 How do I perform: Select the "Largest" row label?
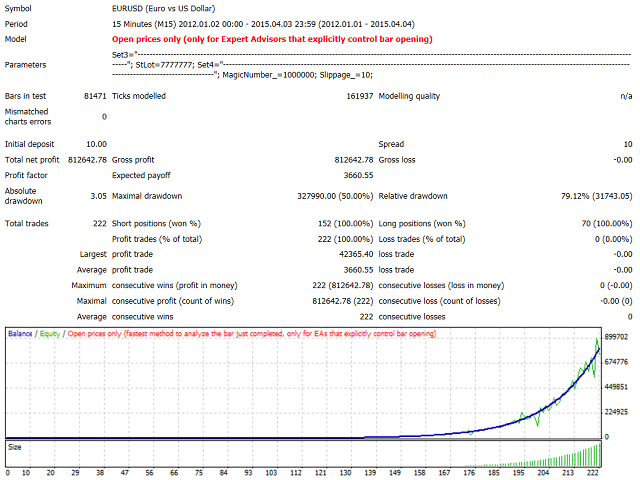pyautogui.click(x=93, y=254)
